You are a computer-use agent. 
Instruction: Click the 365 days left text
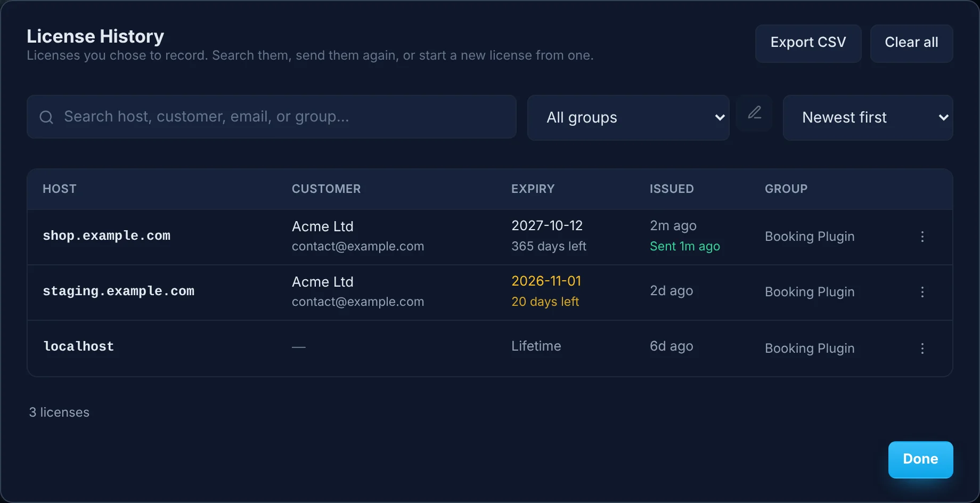(549, 246)
